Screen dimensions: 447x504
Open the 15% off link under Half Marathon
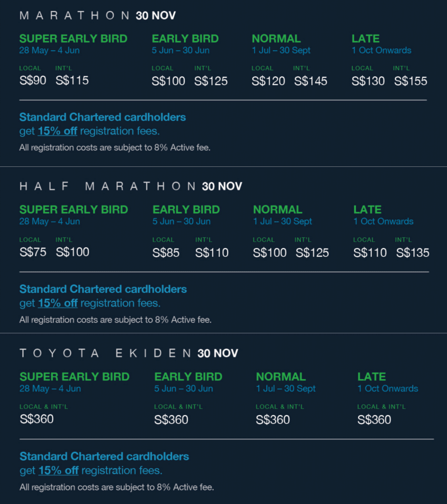coord(58,303)
